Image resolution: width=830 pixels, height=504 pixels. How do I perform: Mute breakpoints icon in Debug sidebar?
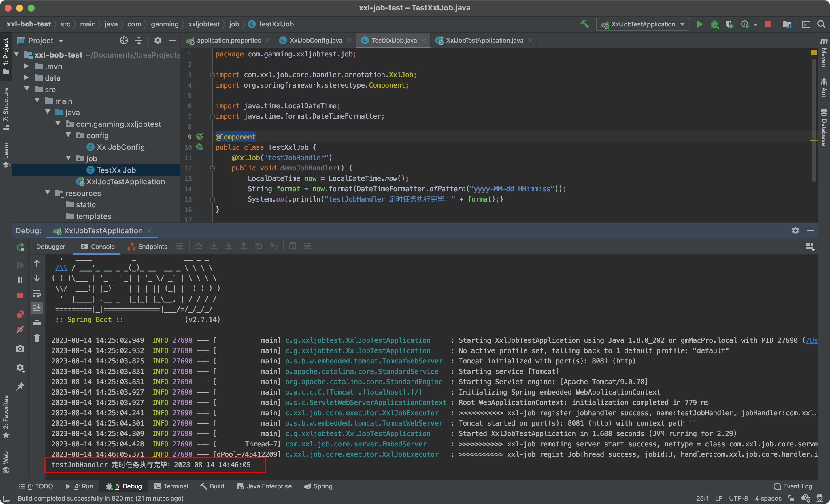20,329
